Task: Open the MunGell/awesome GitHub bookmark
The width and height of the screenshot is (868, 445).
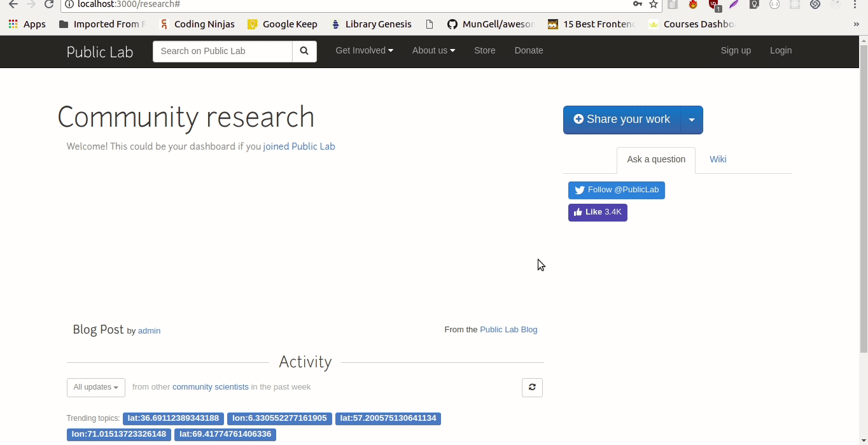Action: point(491,24)
